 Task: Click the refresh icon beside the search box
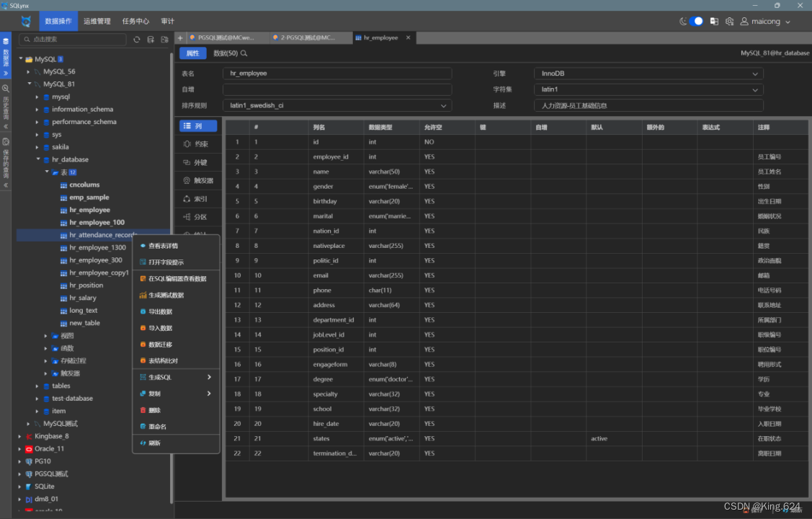pos(137,40)
